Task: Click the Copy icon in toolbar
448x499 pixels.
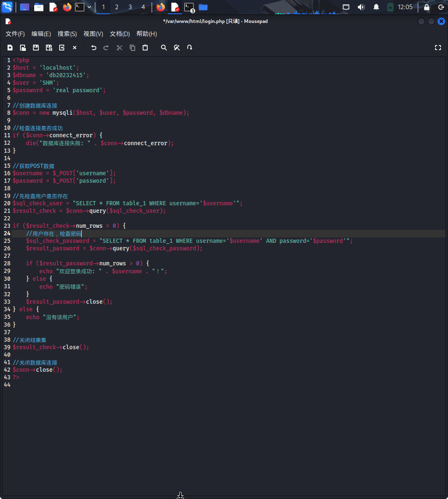Action: [x=132, y=48]
